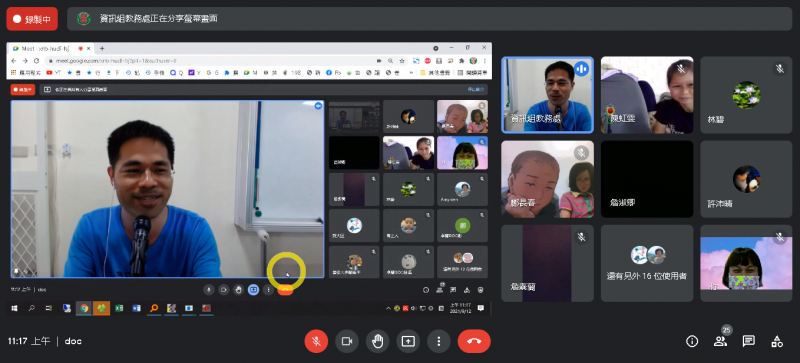The width and height of the screenshot is (800, 363).
Task: Open the Activities panel at the bottom right
Action: 777,341
